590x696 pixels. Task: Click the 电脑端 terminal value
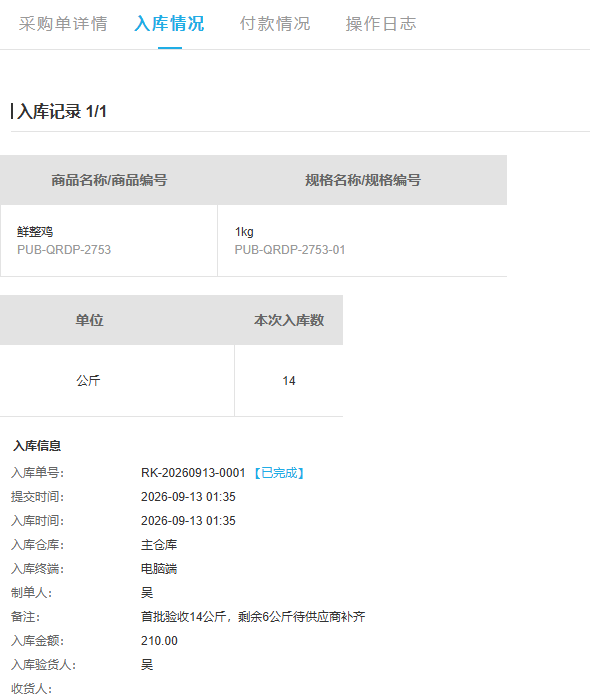(159, 569)
